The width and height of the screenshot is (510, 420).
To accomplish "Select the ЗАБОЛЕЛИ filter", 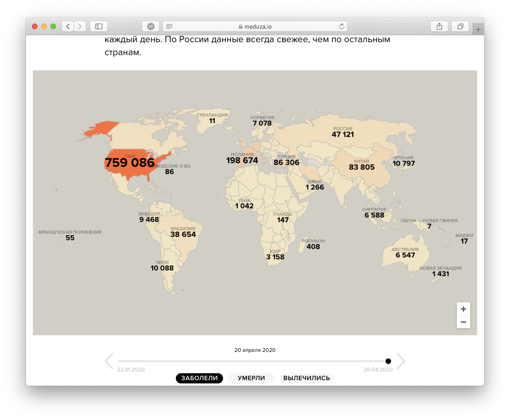I will [x=199, y=378].
